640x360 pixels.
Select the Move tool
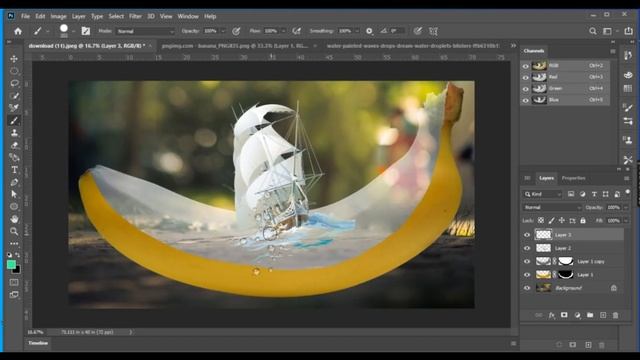(14, 59)
